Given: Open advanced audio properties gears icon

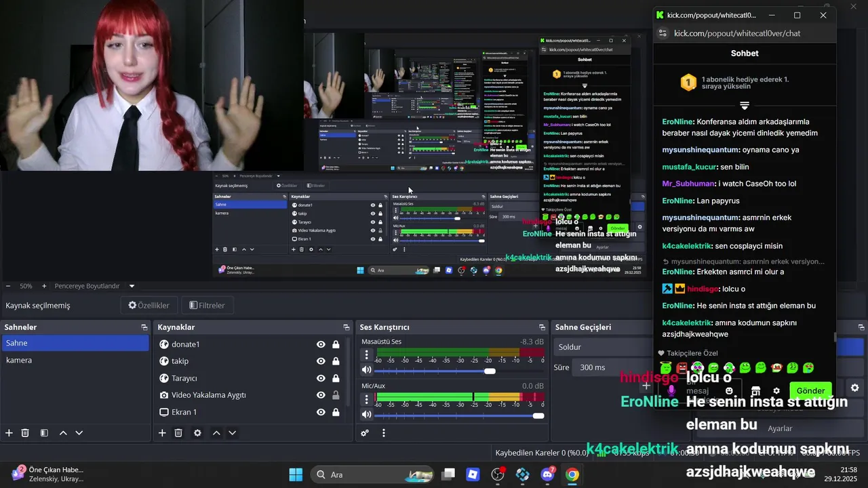Looking at the screenshot, I should (365, 432).
